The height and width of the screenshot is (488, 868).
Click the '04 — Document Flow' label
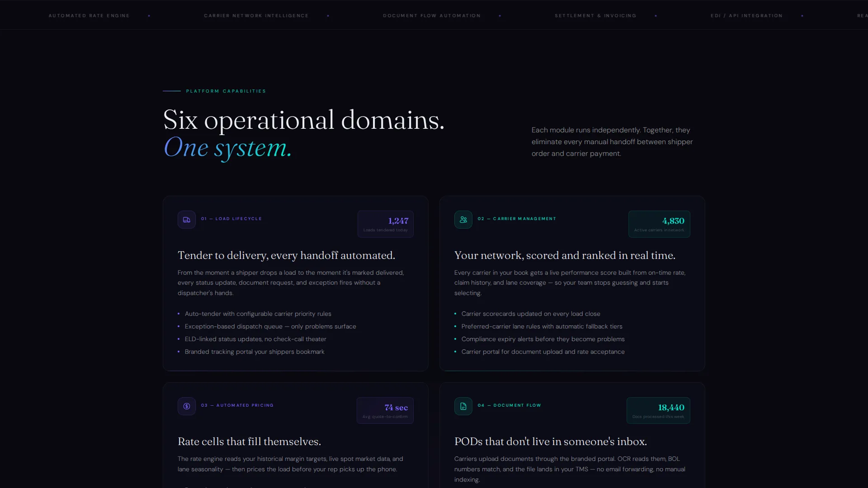tap(509, 405)
